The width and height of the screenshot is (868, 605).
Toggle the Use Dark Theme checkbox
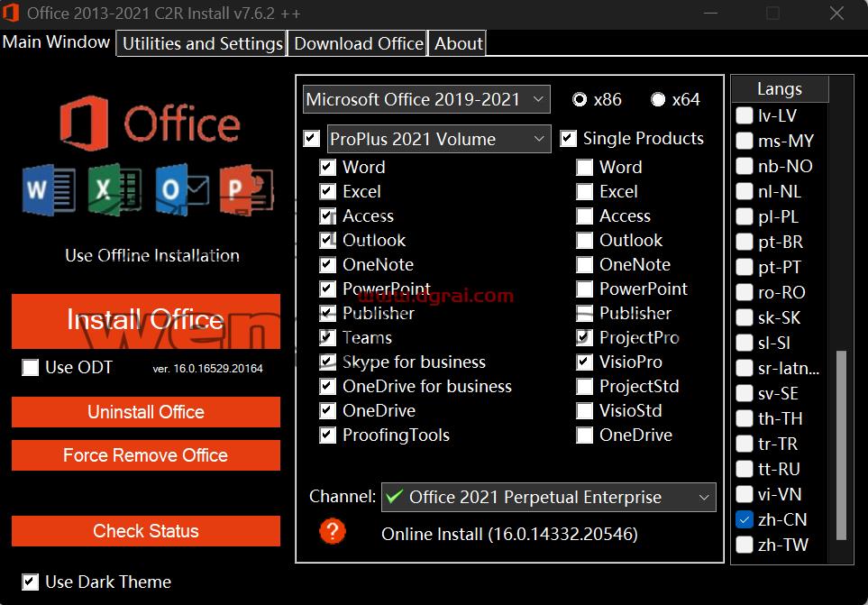click(31, 582)
